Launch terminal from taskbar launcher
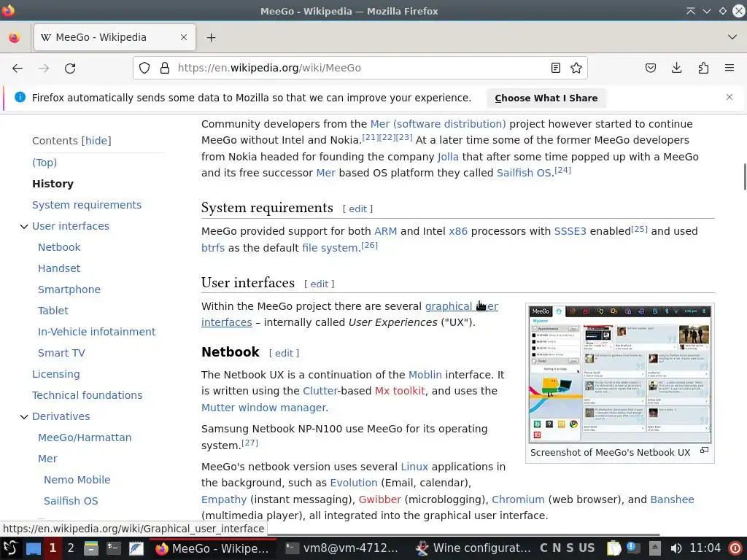The height and width of the screenshot is (560, 747). 113,548
